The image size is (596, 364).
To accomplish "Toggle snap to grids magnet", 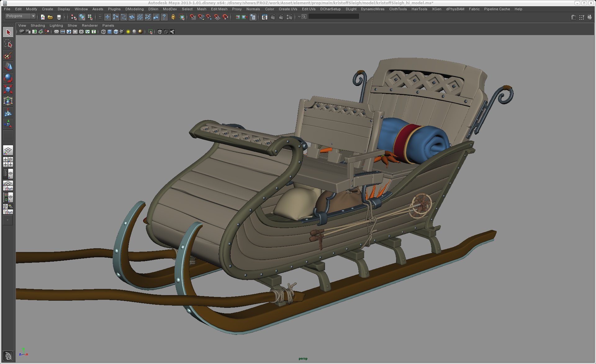I will pos(193,17).
